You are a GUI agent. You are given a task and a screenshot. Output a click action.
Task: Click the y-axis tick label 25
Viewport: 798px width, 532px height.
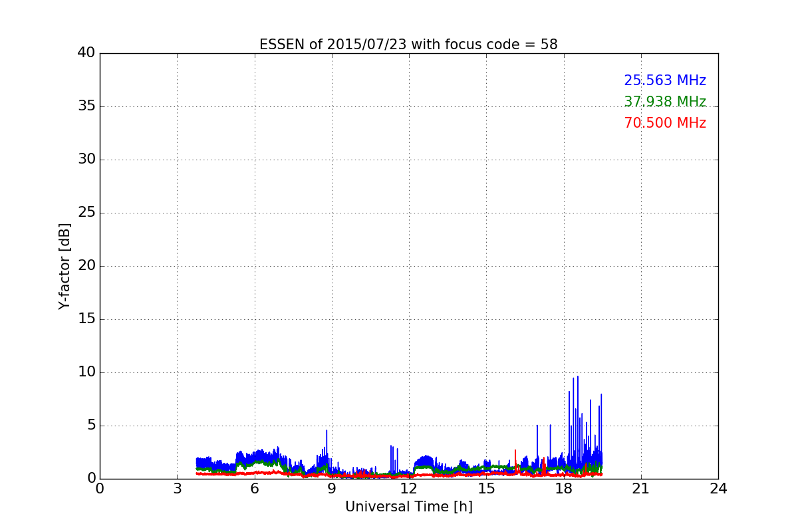(x=86, y=213)
